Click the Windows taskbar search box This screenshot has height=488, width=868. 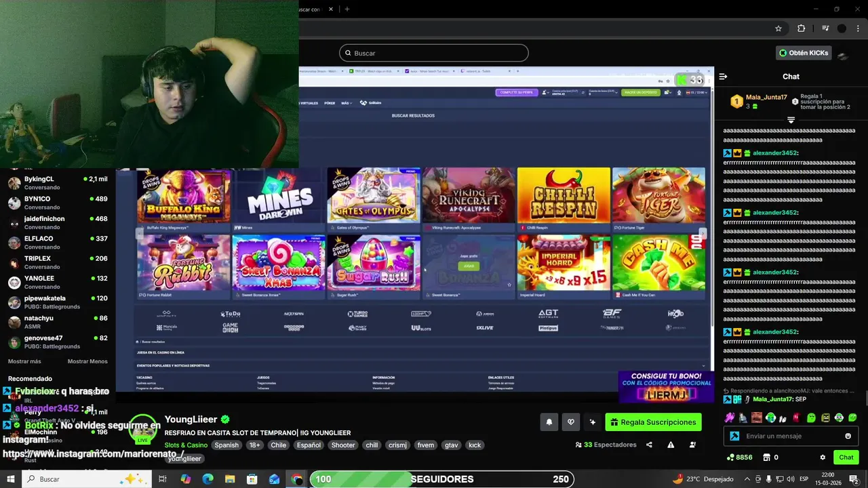click(x=88, y=479)
